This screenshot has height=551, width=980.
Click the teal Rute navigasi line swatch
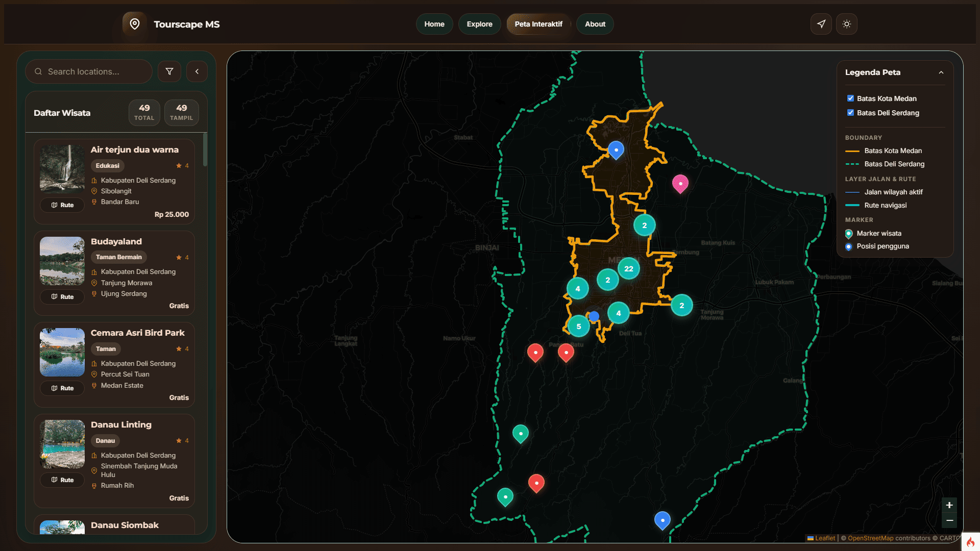click(852, 205)
